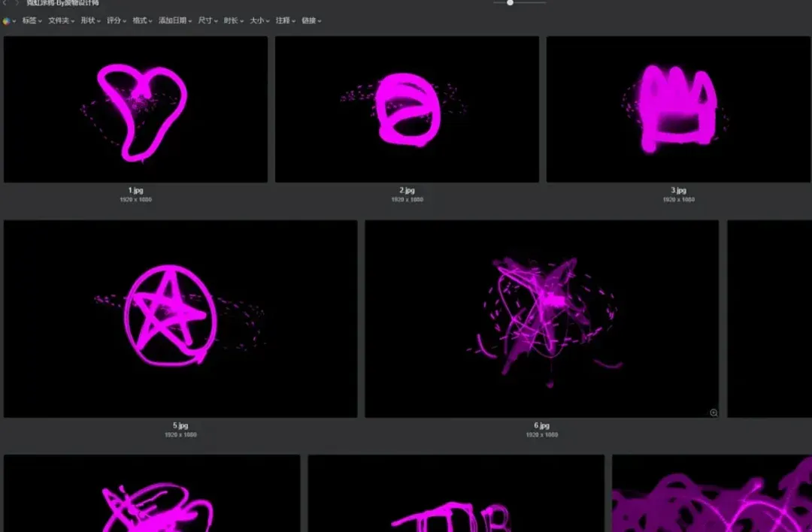Open the 链接 filter
This screenshot has height=532, width=812.
(311, 21)
